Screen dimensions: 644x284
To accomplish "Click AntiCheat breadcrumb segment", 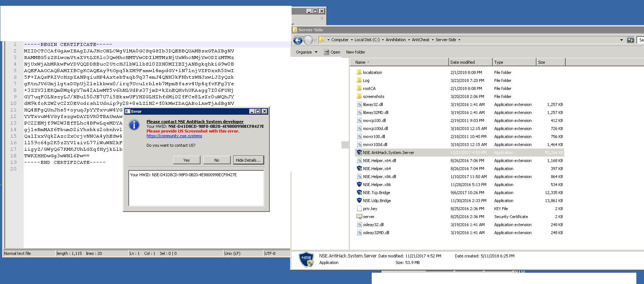I will click(x=421, y=40).
